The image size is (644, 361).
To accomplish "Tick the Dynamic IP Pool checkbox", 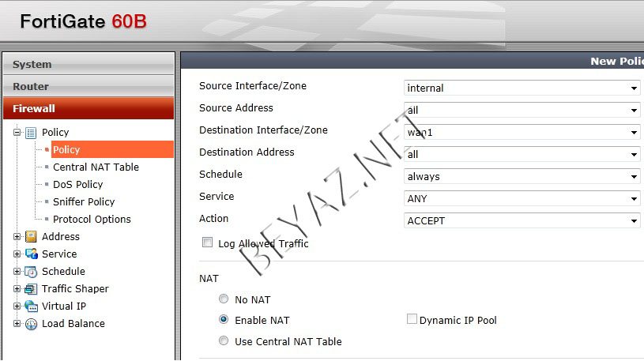I will tap(412, 319).
